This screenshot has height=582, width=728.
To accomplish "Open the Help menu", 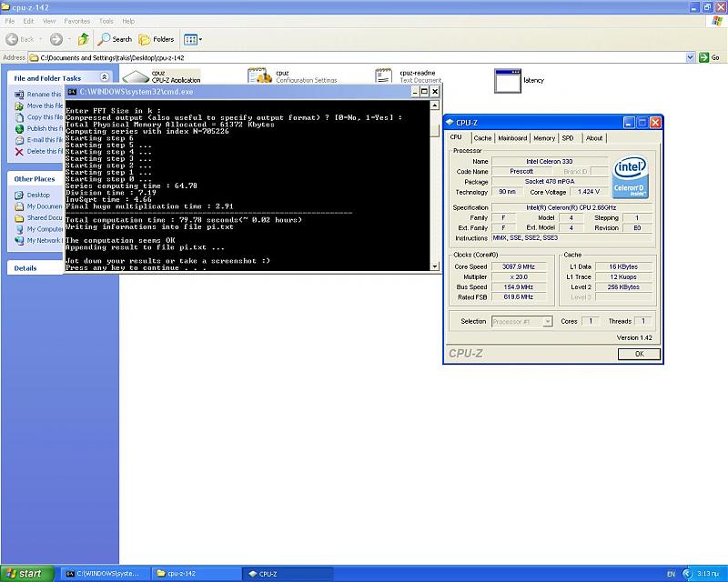I will click(x=128, y=21).
